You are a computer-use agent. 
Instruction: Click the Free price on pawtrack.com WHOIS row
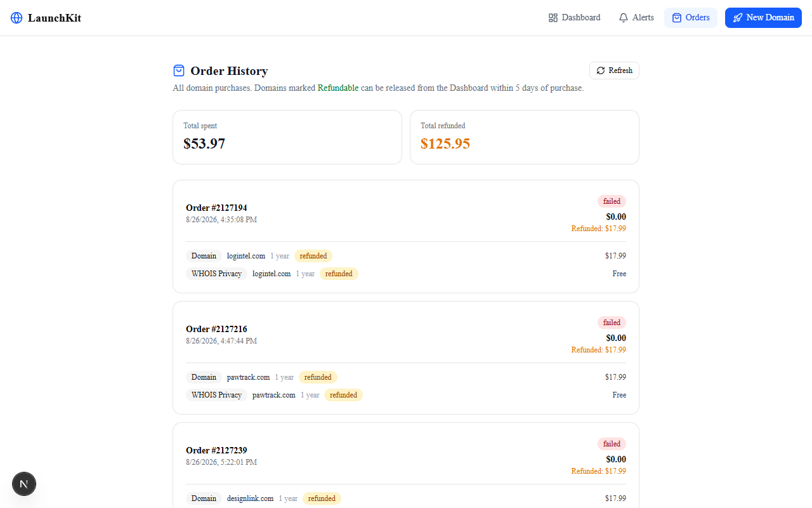(619, 395)
